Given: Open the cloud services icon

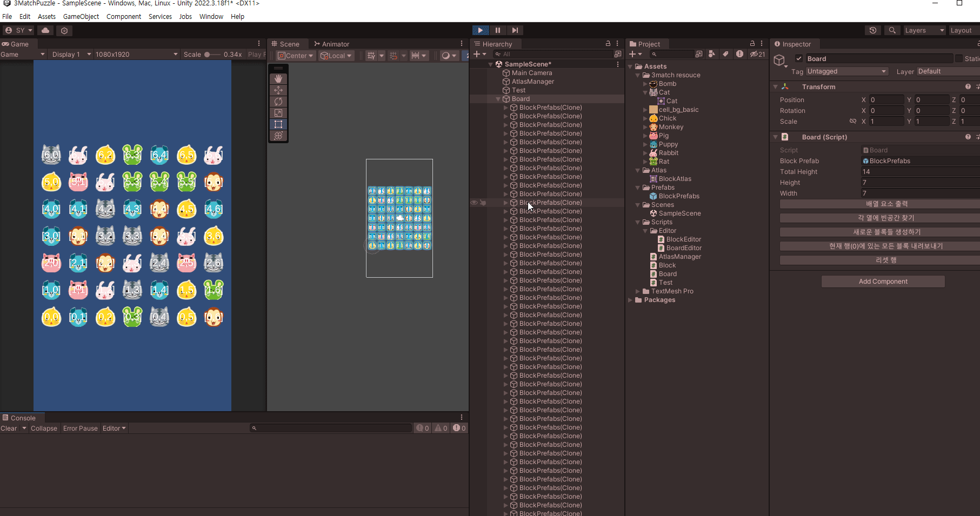Looking at the screenshot, I should 46,30.
